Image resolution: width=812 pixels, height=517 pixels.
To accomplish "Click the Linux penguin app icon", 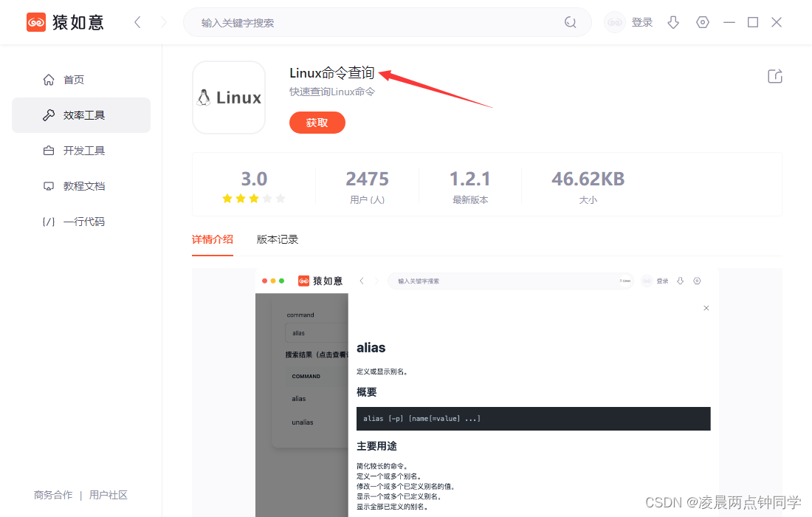I will point(229,97).
